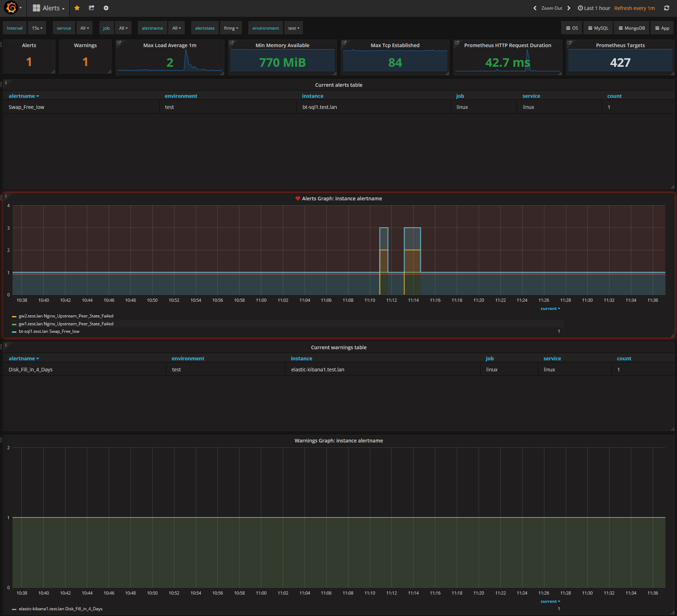Open the environment test dropdown

tap(294, 28)
